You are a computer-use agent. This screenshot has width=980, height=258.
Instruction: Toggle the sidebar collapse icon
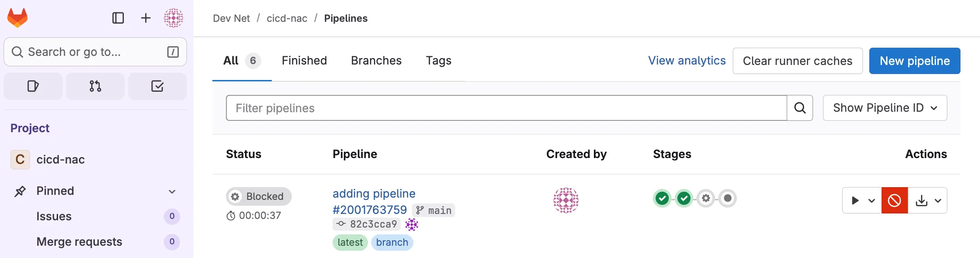(118, 18)
